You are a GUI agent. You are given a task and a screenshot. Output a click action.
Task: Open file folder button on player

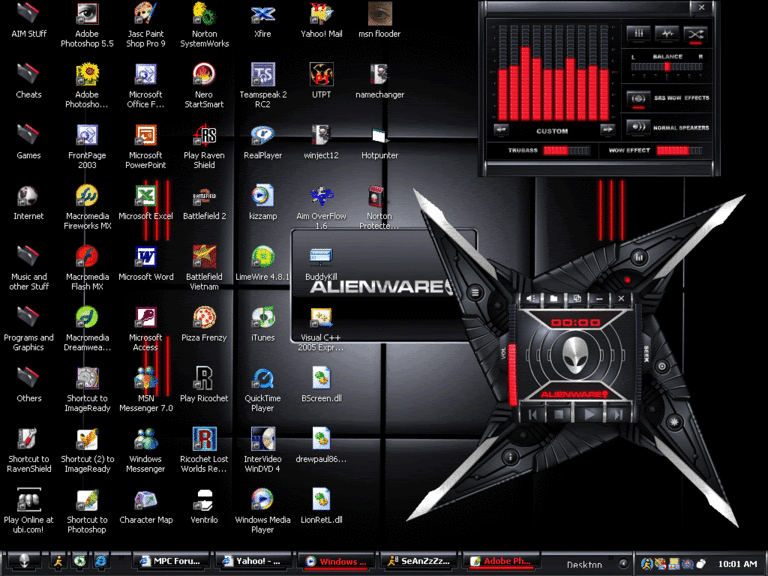553,298
